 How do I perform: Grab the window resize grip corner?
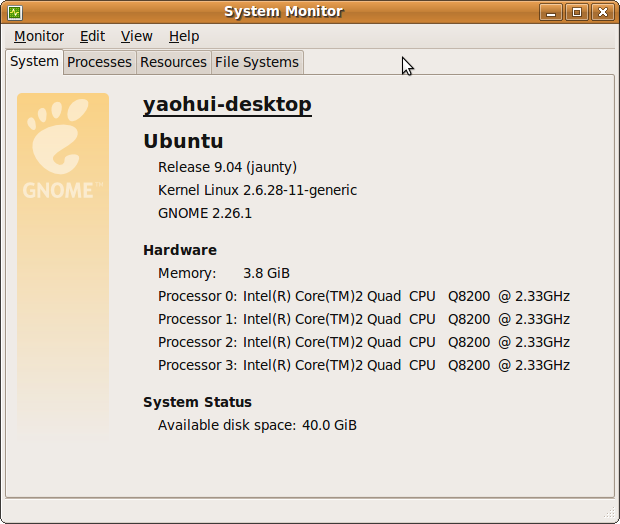point(610,513)
